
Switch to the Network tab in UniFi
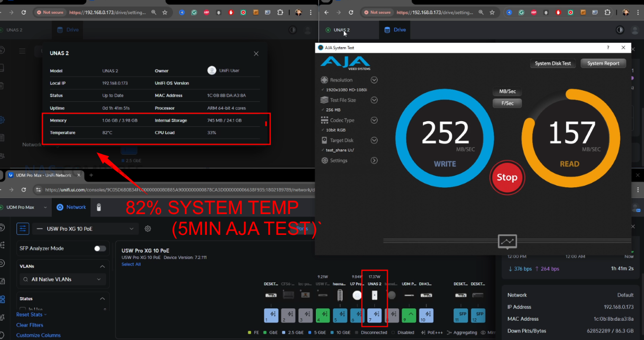click(x=71, y=207)
